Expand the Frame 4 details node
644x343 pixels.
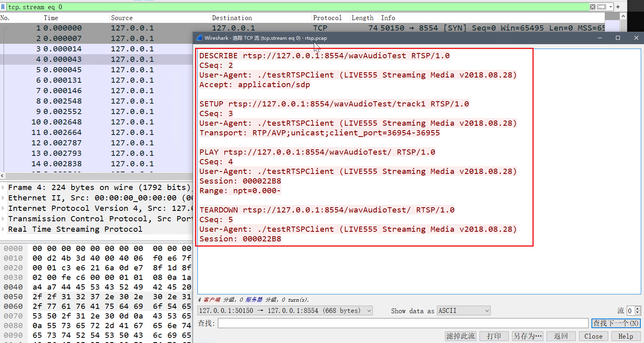[x=3, y=187]
